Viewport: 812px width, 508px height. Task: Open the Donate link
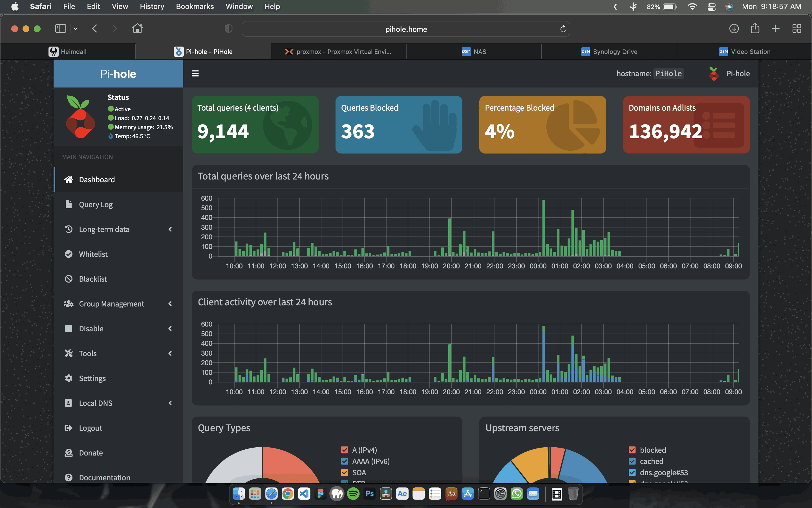click(118, 453)
